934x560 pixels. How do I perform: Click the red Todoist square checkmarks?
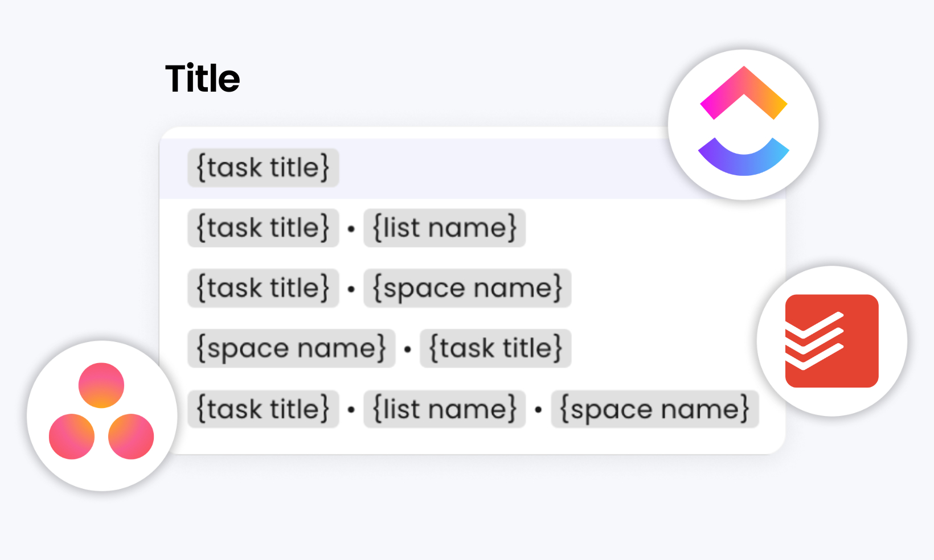pyautogui.click(x=832, y=341)
